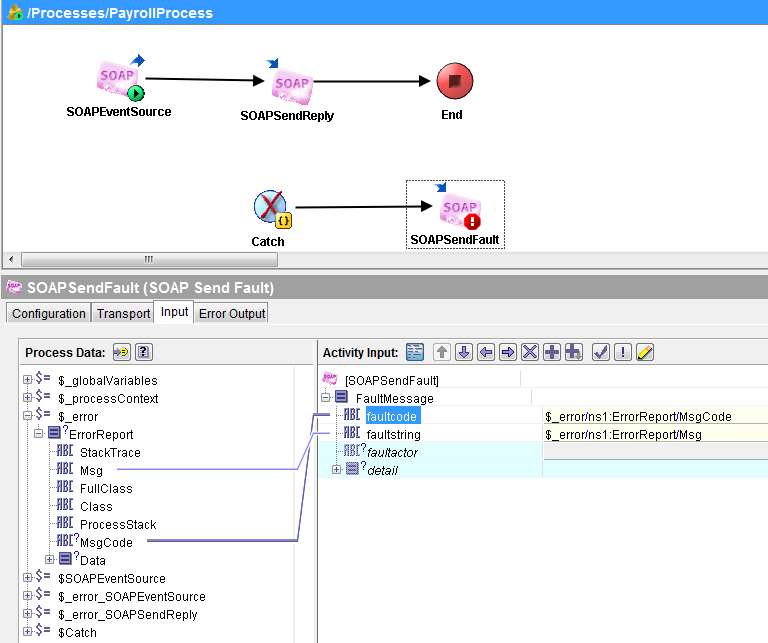The height and width of the screenshot is (643, 768).
Task: Open the Process Data help icon
Action: [144, 352]
